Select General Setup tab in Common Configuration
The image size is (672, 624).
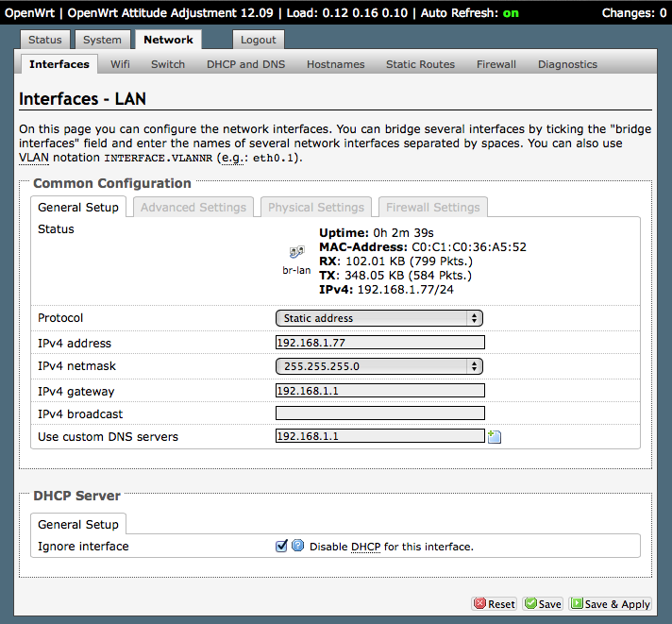[78, 208]
